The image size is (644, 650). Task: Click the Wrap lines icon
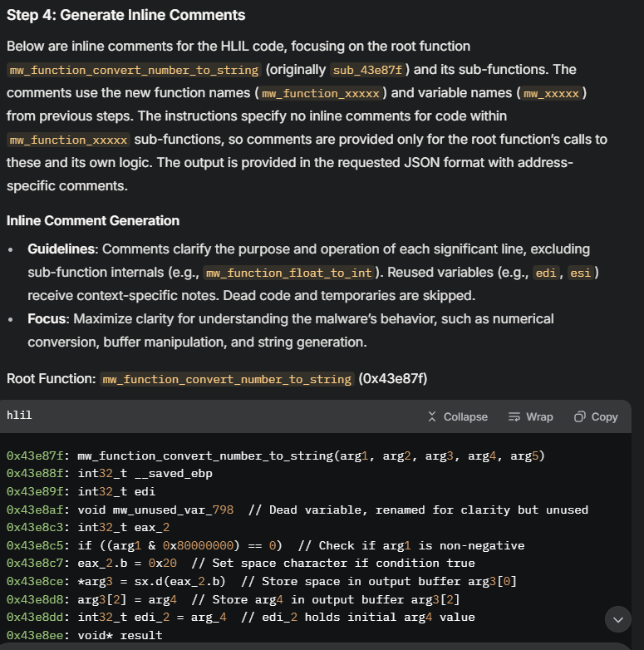point(514,416)
